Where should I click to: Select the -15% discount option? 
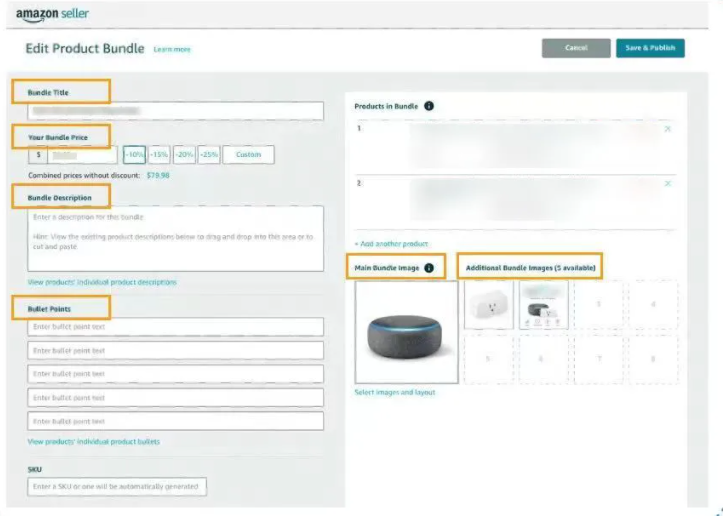pyautogui.click(x=159, y=155)
